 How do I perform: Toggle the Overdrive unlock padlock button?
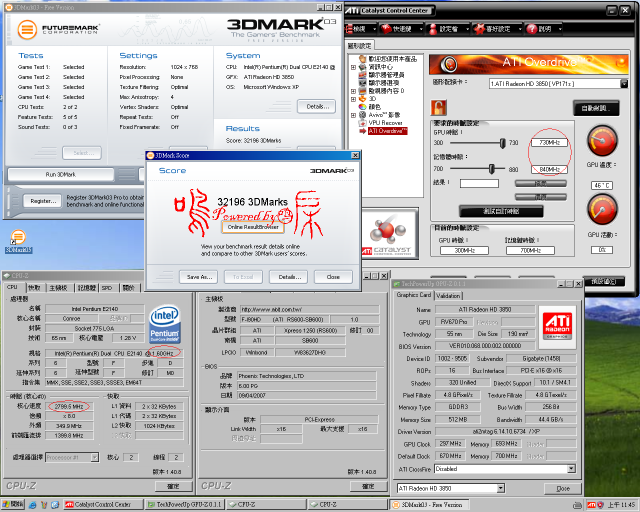click(439, 108)
